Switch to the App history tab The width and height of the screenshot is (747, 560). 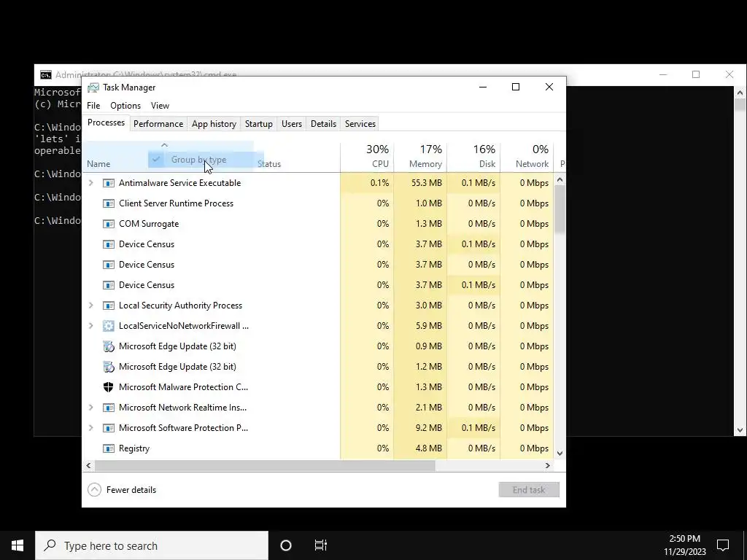coord(214,124)
